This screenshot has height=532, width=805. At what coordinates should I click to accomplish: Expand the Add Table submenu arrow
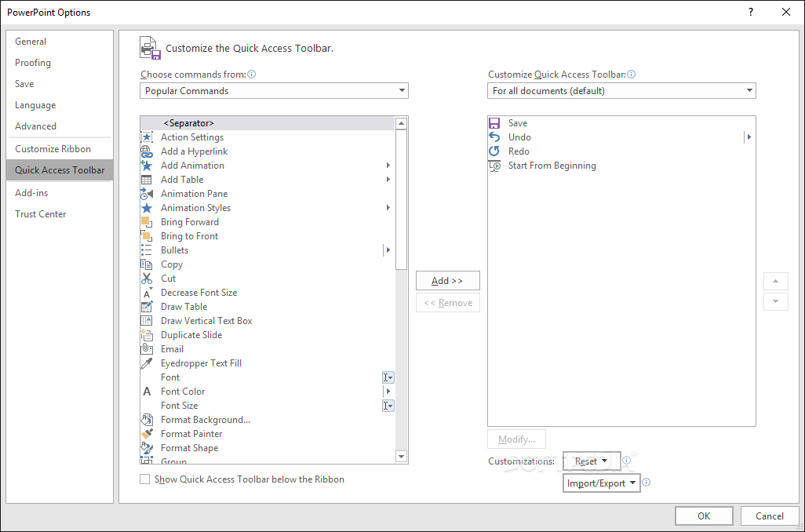click(388, 180)
